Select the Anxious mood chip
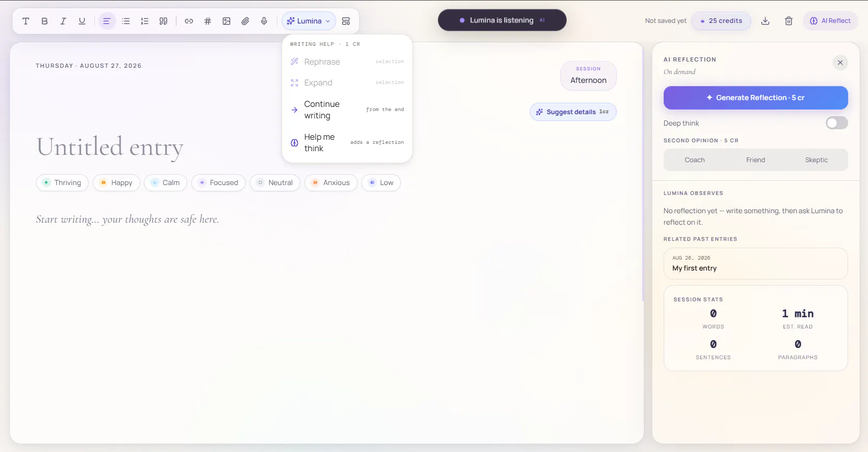Viewport: 868px width, 452px height. pyautogui.click(x=331, y=183)
